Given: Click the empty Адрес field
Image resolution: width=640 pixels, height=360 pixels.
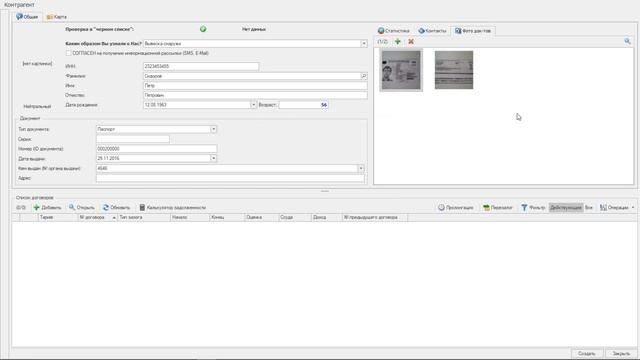Looking at the screenshot, I should pyautogui.click(x=230, y=178).
